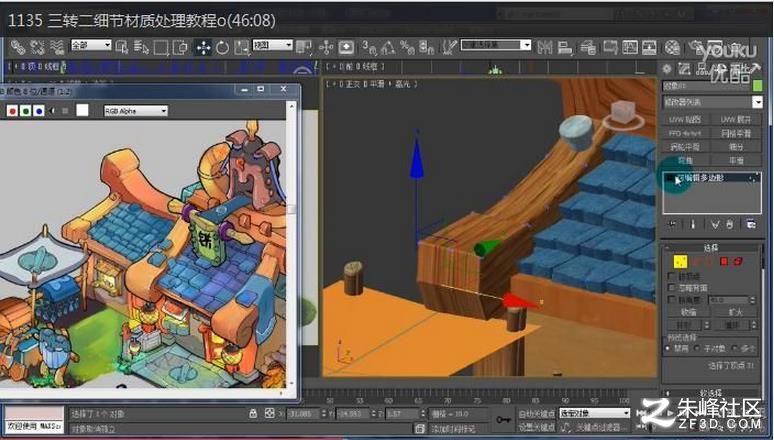Image resolution: width=774 pixels, height=440 pixels.
Task: Toggle the 按顶点 checkbox
Action: coord(671,276)
